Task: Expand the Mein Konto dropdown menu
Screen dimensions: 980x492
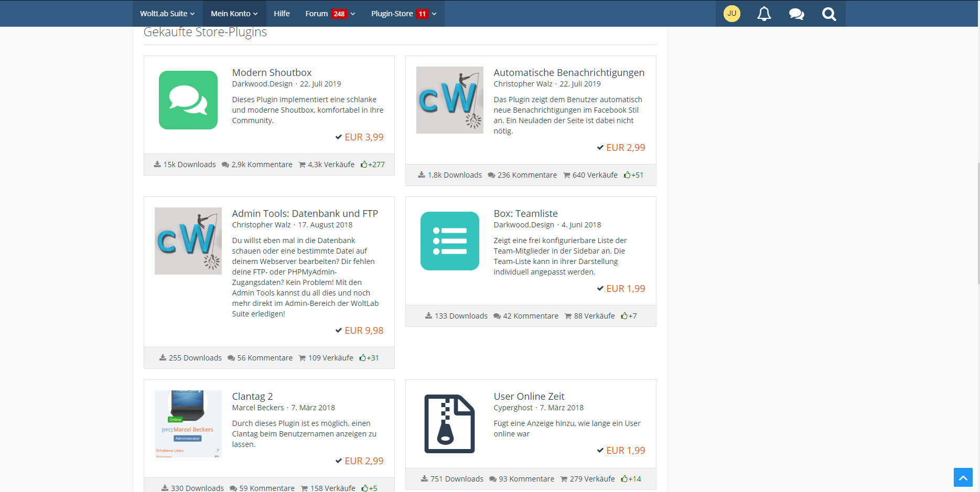Action: pyautogui.click(x=234, y=14)
